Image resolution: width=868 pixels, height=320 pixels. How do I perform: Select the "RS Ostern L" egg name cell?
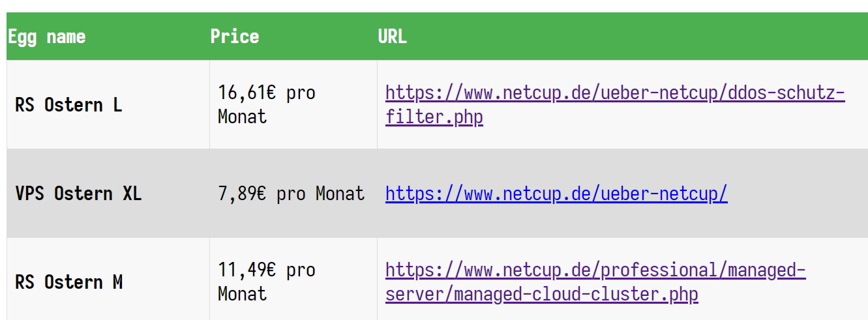point(68,105)
